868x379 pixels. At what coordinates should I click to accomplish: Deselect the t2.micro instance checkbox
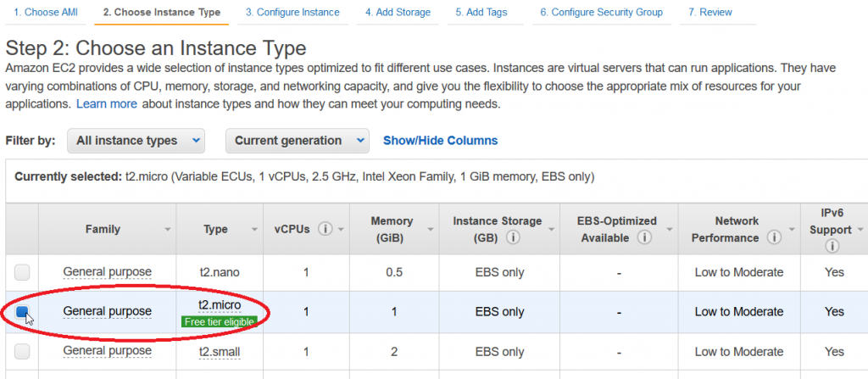tap(22, 311)
